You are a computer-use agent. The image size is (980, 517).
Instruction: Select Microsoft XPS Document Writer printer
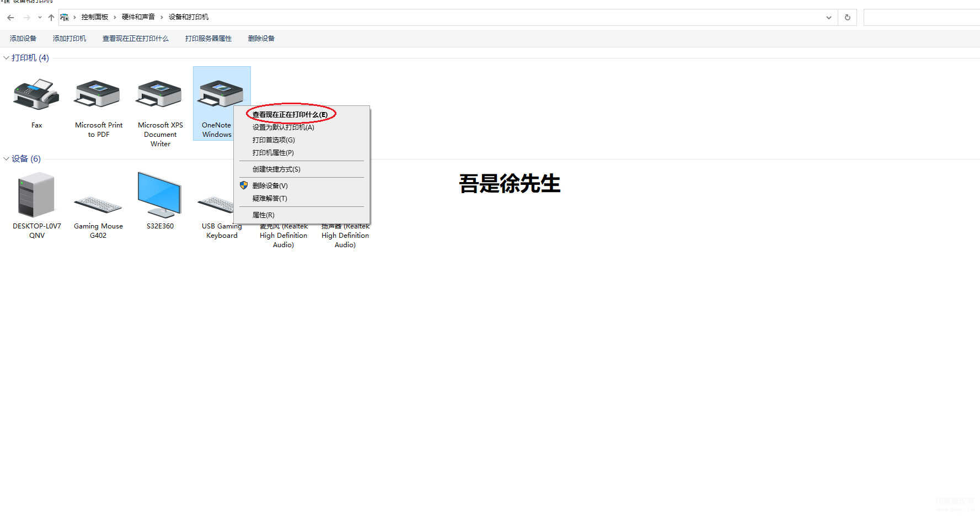click(160, 95)
